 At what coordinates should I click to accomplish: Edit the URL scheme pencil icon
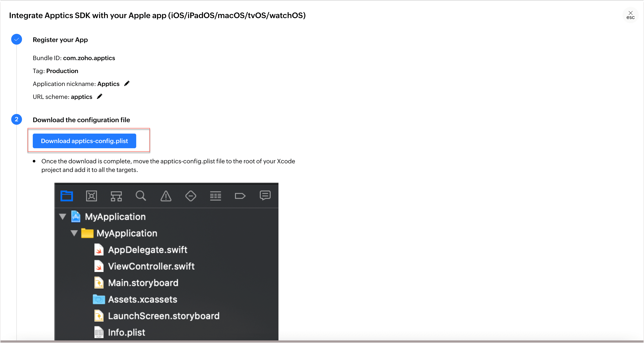(100, 97)
